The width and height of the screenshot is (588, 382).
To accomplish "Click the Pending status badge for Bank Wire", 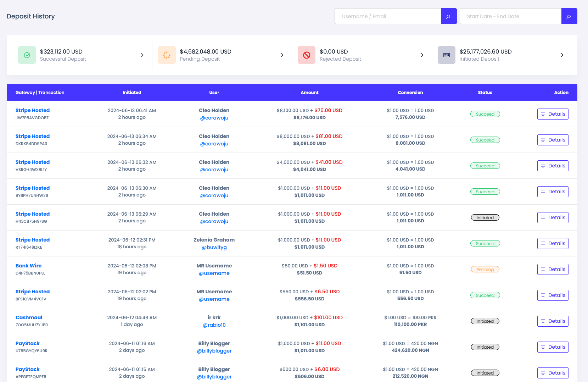I will 485,269.
